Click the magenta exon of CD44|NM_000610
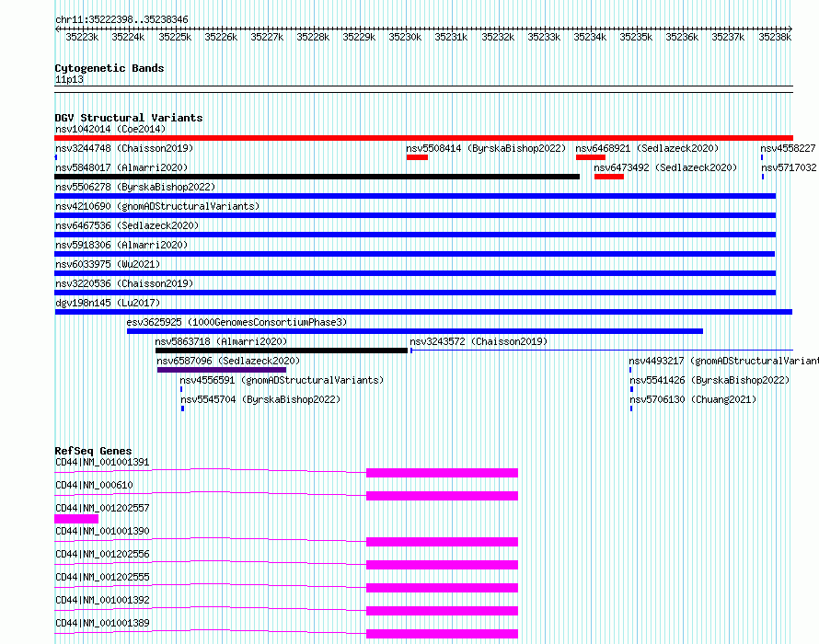Screen dimensions: 819x644 click(442, 496)
